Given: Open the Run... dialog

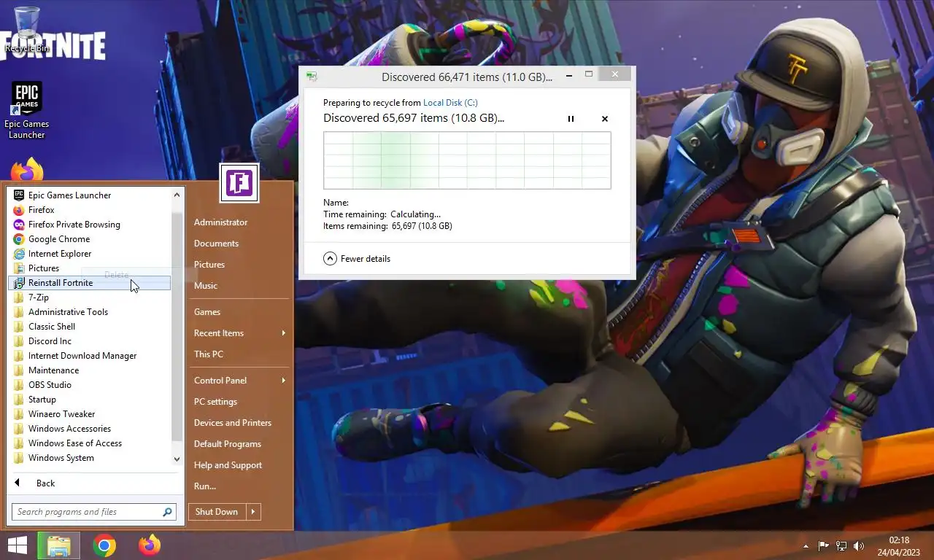Looking at the screenshot, I should 205,486.
